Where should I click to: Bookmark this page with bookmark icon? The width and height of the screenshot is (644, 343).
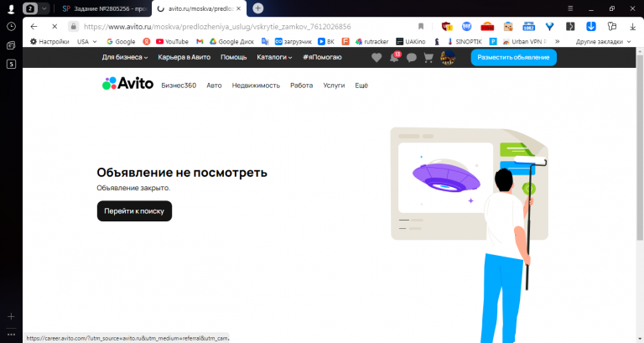point(421,26)
